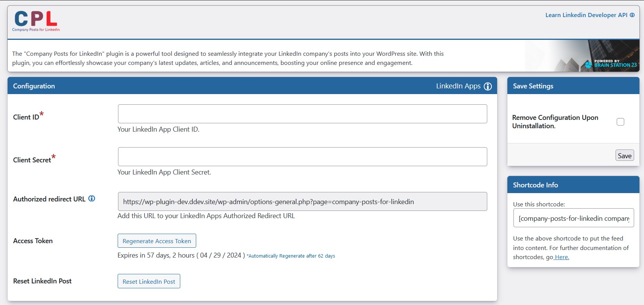Open the LinkedIn Apps link in Configuration header

(458, 86)
